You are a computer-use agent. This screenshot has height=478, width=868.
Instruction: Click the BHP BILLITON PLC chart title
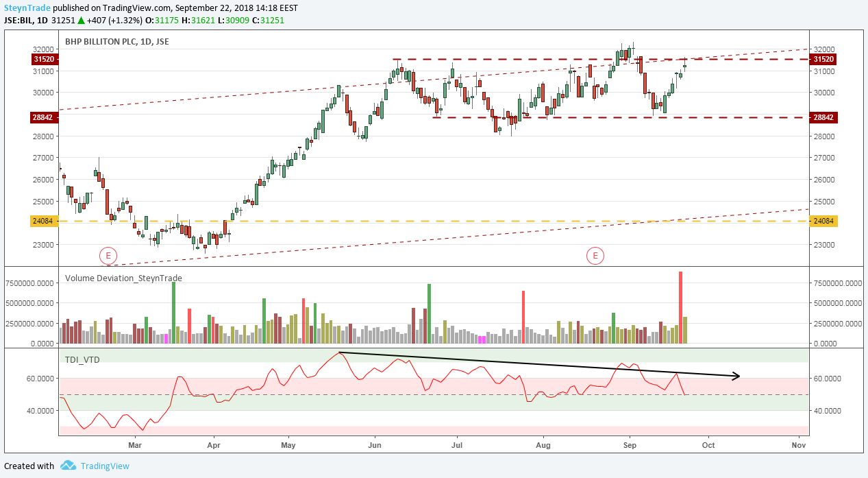tap(117, 41)
